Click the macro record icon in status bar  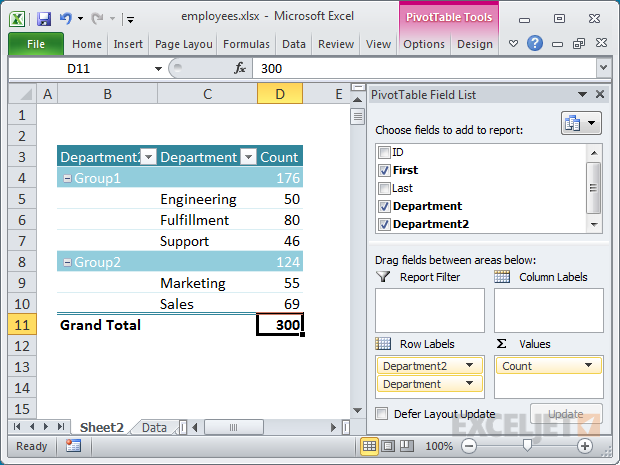point(73,446)
